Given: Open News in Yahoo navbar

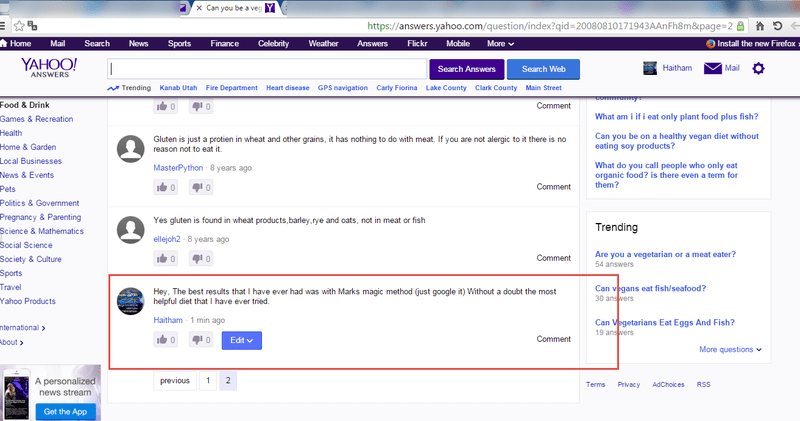Looking at the screenshot, I should 138,44.
